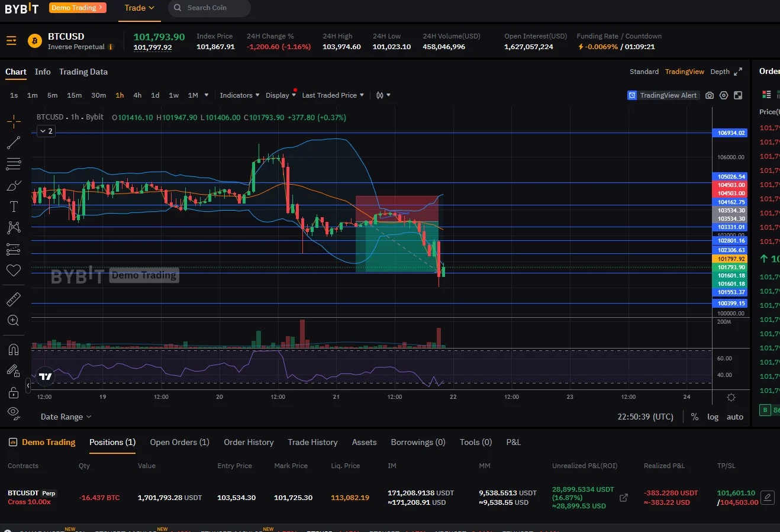Click the Demo Trading button in header
Screen dimensions: 780x532
pyautogui.click(x=78, y=8)
